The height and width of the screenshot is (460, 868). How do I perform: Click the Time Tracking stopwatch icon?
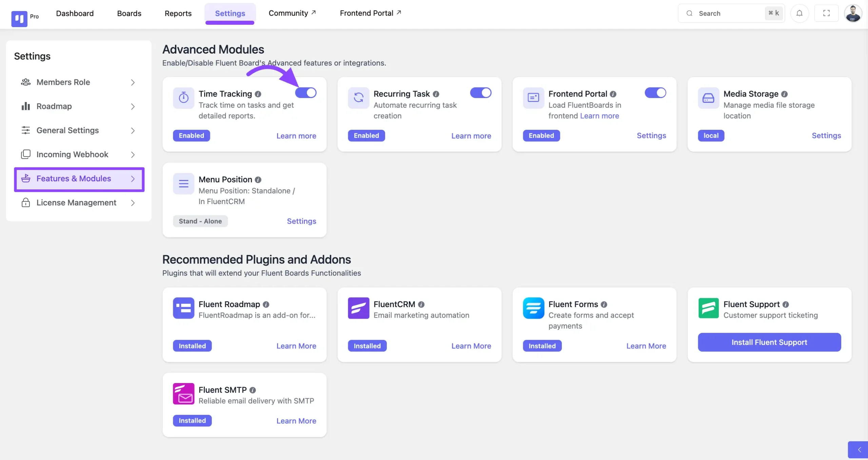click(183, 98)
